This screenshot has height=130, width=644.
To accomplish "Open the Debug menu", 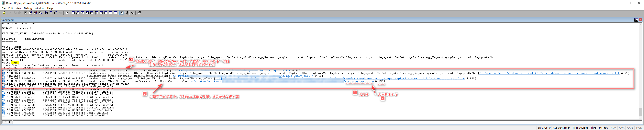I will 28,8.
